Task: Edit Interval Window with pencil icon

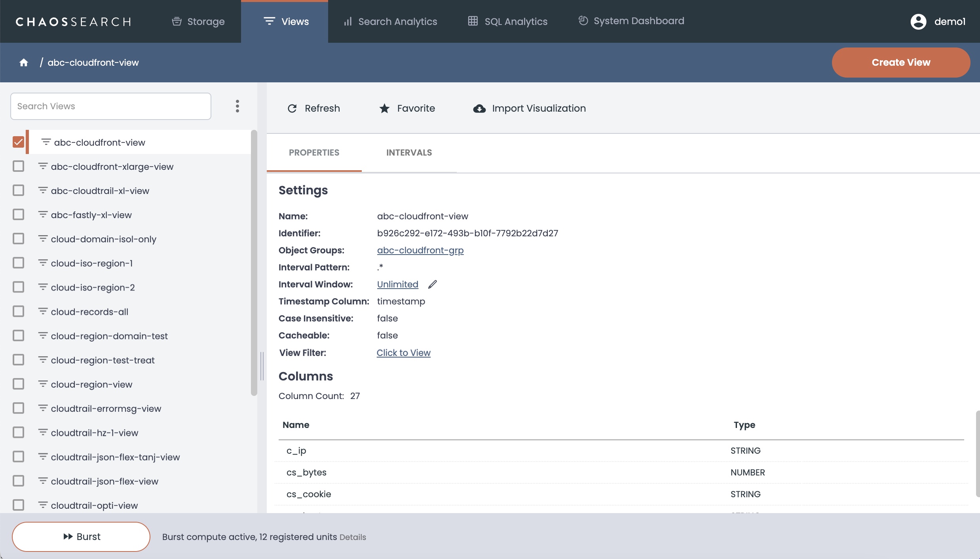Action: pyautogui.click(x=433, y=284)
